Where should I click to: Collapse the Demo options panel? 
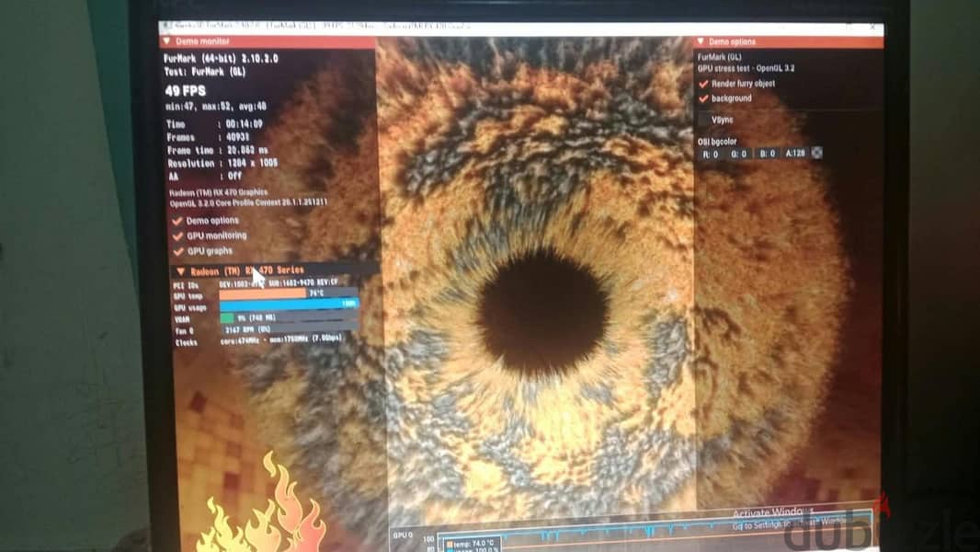701,41
